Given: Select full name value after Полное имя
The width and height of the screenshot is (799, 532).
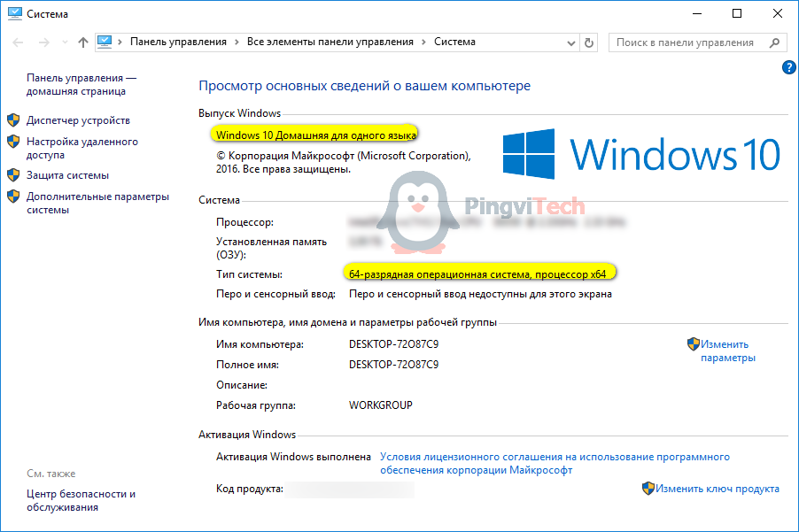Looking at the screenshot, I should coord(393,365).
